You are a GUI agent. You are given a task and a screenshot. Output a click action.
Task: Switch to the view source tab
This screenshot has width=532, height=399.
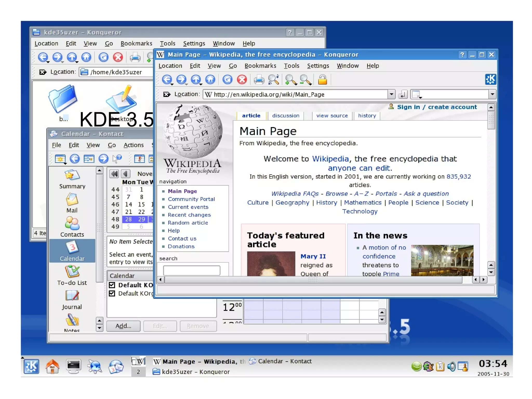pos(332,116)
